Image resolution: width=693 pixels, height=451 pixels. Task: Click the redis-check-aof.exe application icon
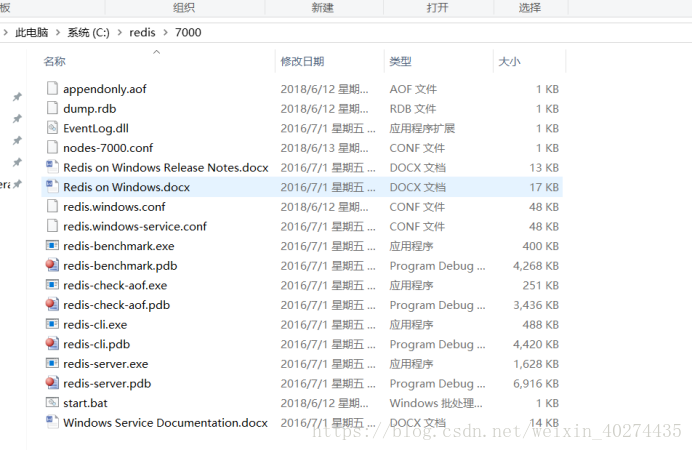[52, 284]
